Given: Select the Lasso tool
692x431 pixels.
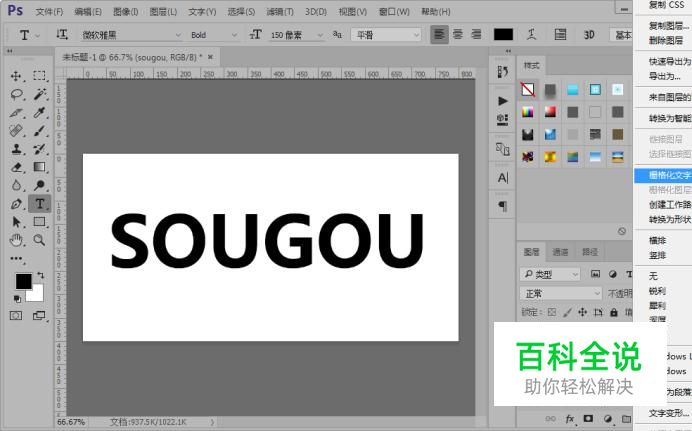Looking at the screenshot, I should tap(16, 94).
